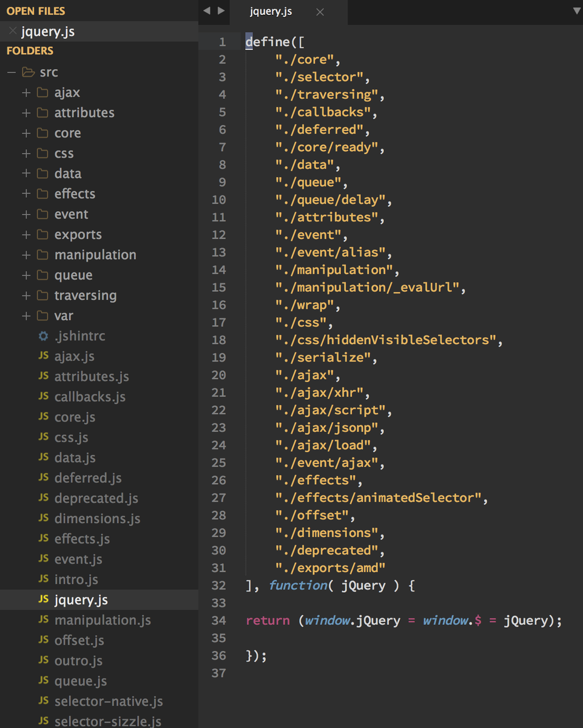
Task: Expand the exports folder
Action: 26,235
